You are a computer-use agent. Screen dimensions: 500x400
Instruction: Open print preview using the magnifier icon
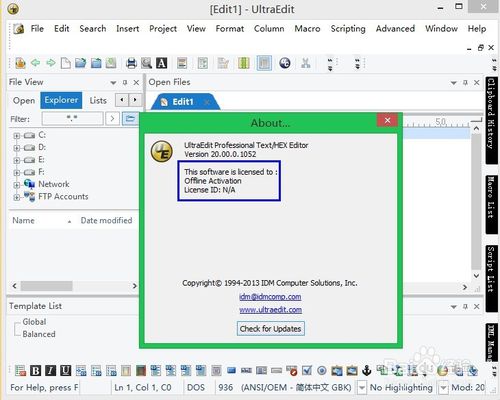coord(146,63)
